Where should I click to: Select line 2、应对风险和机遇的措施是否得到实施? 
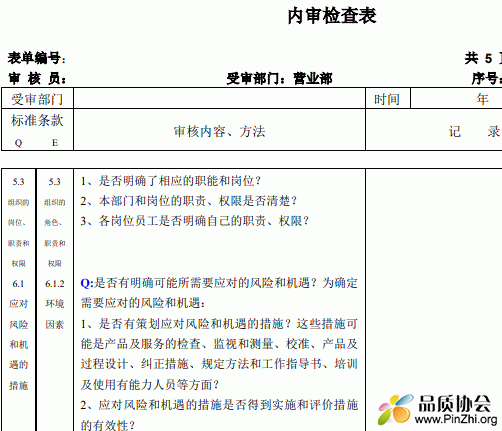pyautogui.click(x=219, y=405)
